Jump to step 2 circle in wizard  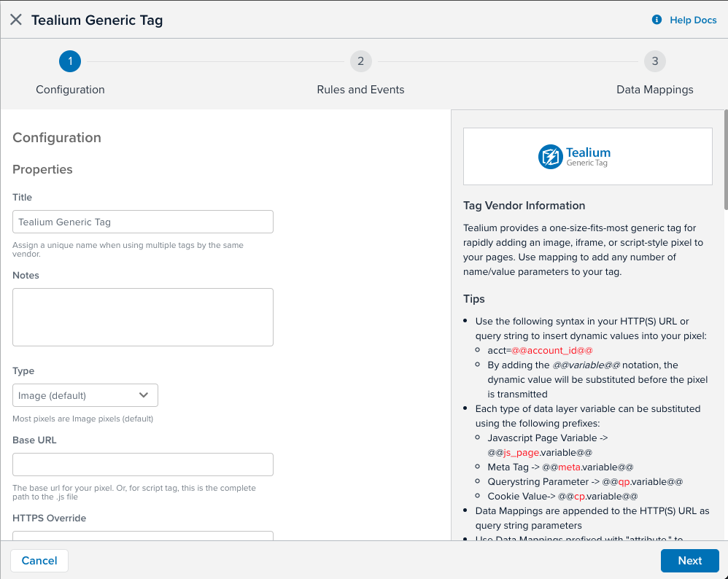[360, 61]
